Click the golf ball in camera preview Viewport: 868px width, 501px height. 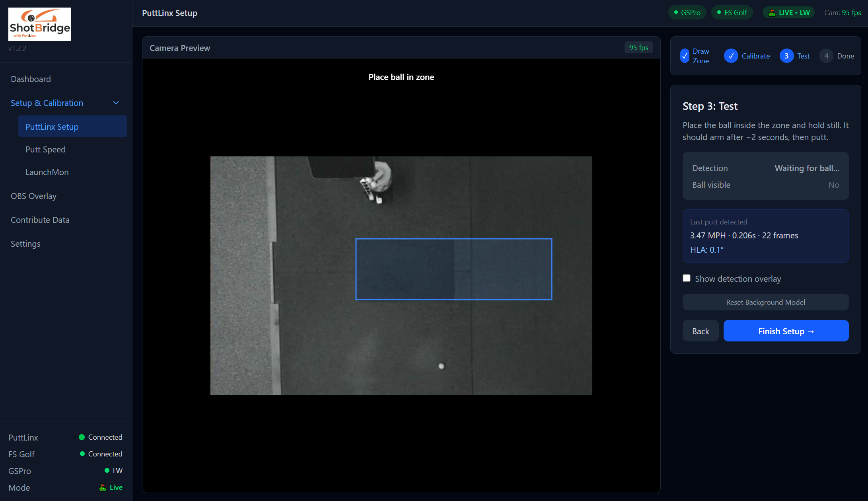click(x=441, y=366)
